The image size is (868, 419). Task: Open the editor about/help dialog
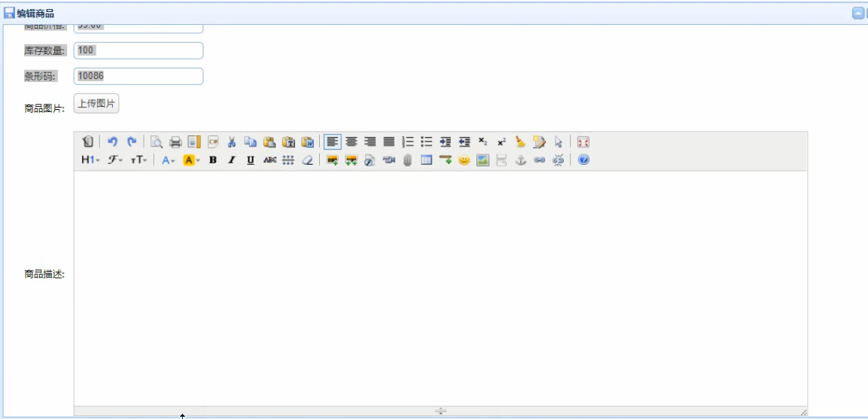point(583,160)
